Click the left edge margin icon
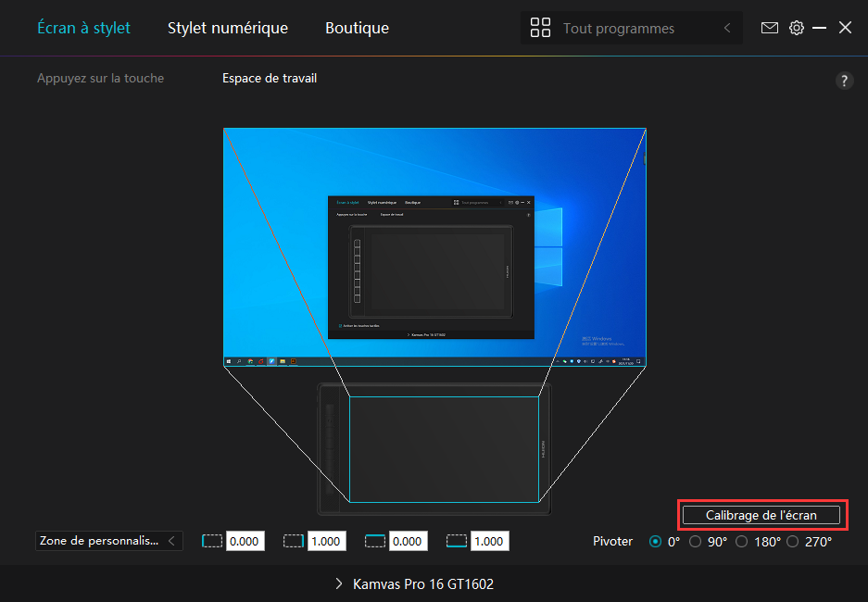The height and width of the screenshot is (602, 868). pyautogui.click(x=212, y=541)
